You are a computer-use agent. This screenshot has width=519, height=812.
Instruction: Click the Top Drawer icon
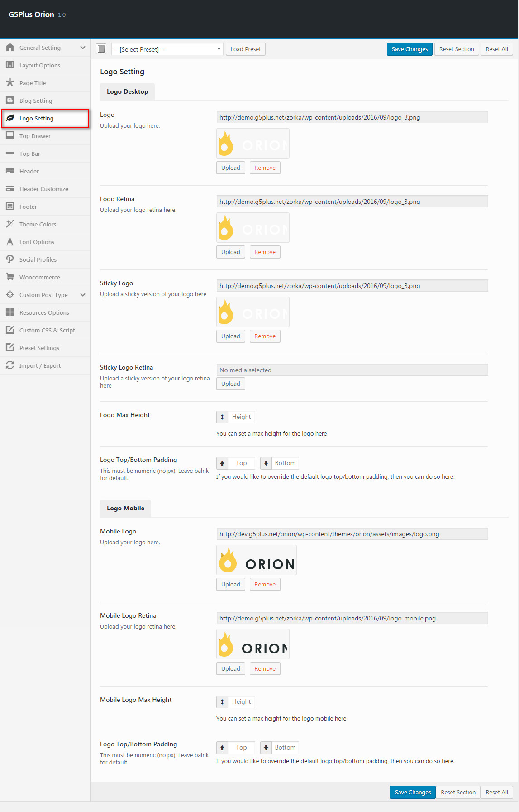[10, 136]
